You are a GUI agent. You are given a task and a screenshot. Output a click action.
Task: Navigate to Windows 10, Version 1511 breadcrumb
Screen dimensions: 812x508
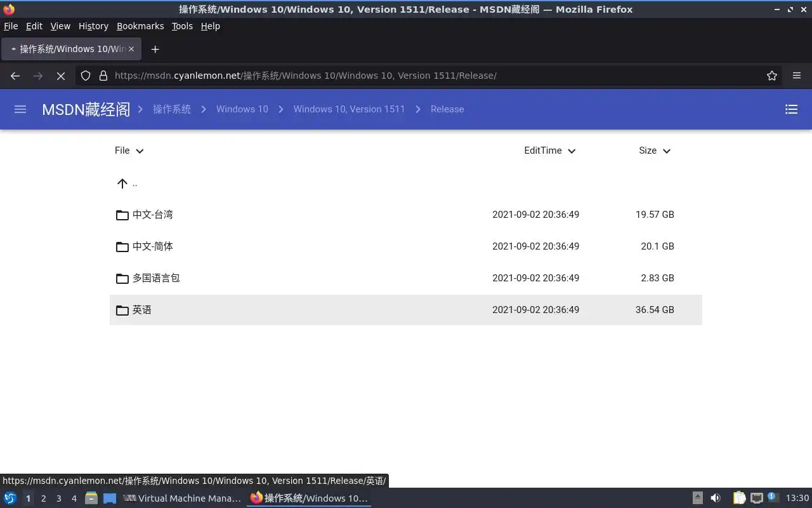tap(349, 109)
